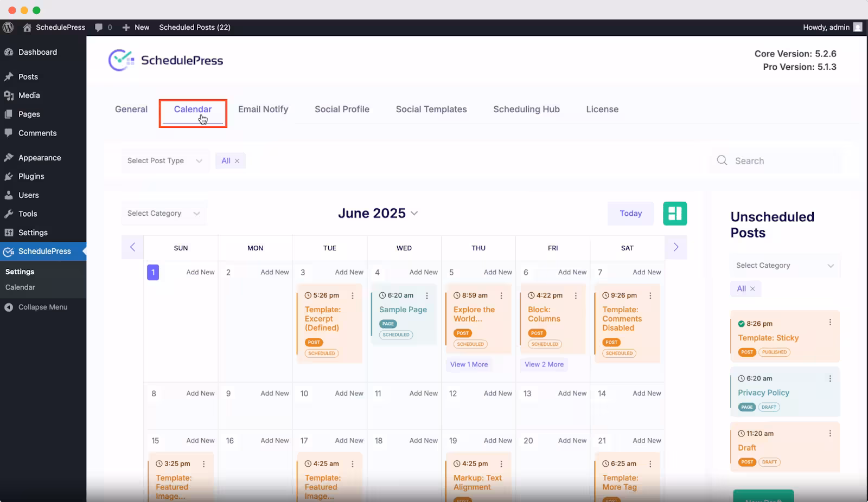
Task: Focus the Search input field
Action: (776, 161)
